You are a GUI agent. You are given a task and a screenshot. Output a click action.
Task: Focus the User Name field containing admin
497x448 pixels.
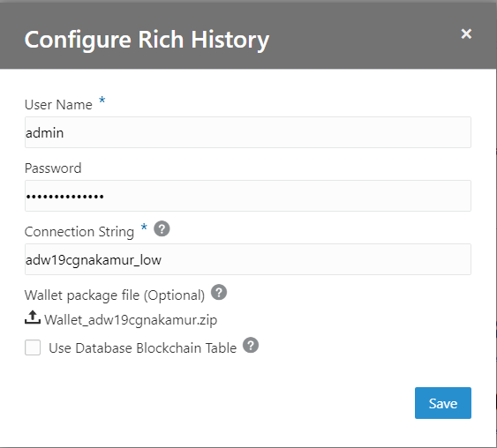coord(248,132)
